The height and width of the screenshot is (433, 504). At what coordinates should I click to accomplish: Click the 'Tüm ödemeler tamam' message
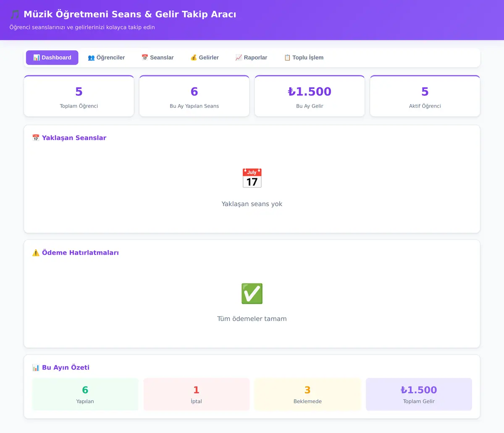(x=252, y=319)
